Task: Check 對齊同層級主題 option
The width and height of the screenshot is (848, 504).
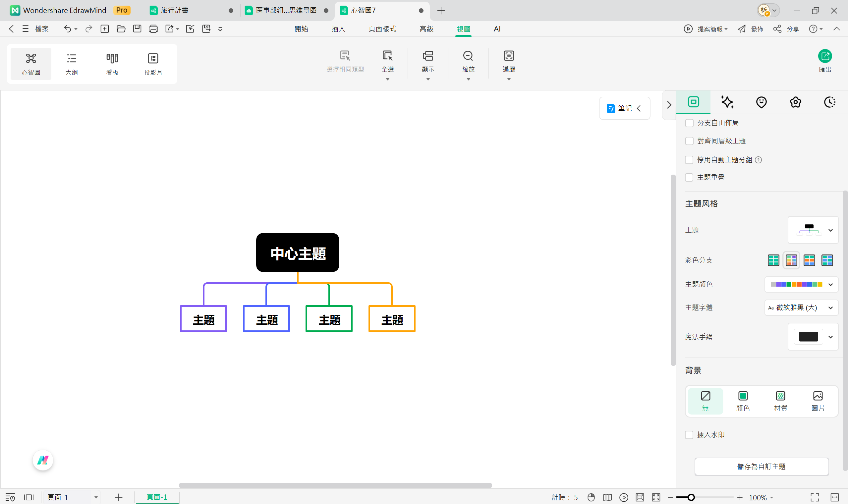Action: point(689,141)
